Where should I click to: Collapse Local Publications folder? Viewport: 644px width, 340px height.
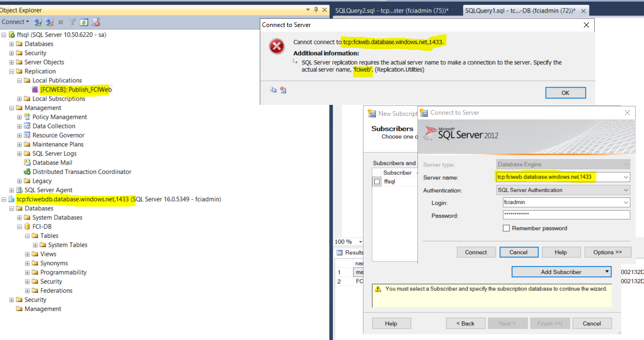[20, 80]
